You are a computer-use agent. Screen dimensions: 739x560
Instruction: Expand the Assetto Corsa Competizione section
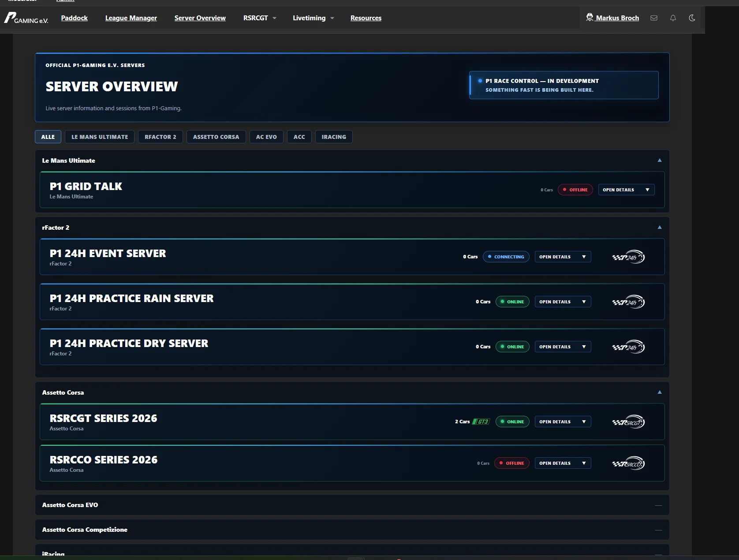(658, 530)
